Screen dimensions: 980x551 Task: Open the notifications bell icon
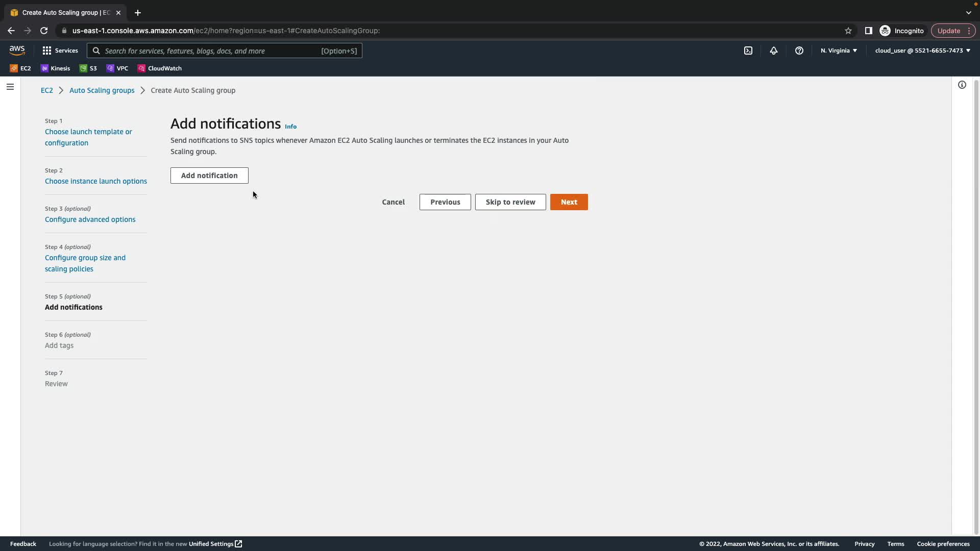coord(773,51)
